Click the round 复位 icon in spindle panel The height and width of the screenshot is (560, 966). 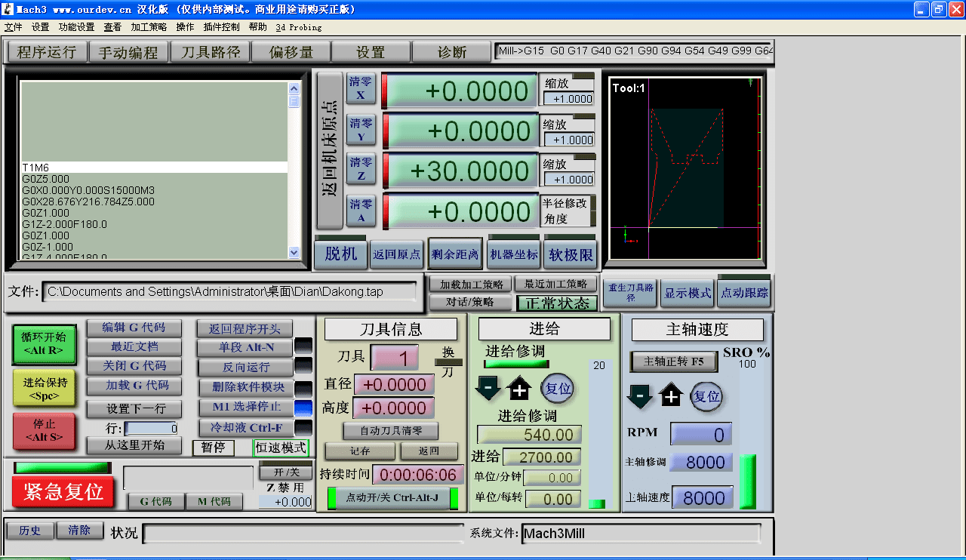tap(706, 396)
